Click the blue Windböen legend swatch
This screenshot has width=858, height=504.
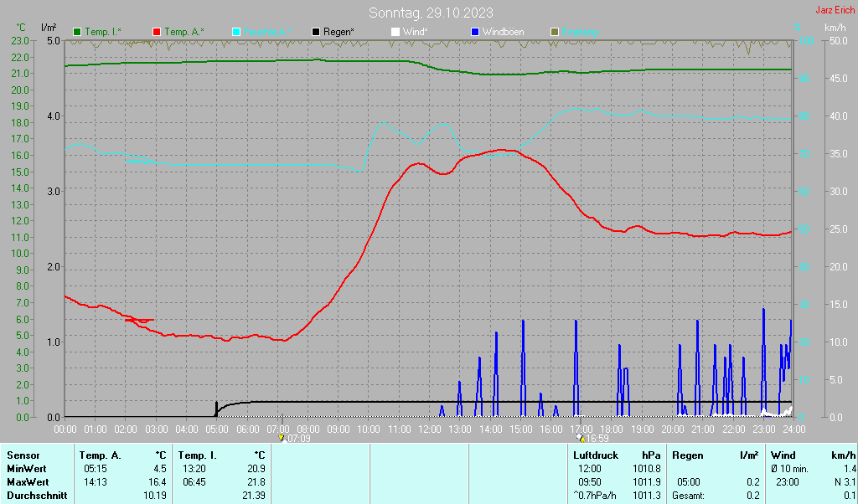(475, 33)
